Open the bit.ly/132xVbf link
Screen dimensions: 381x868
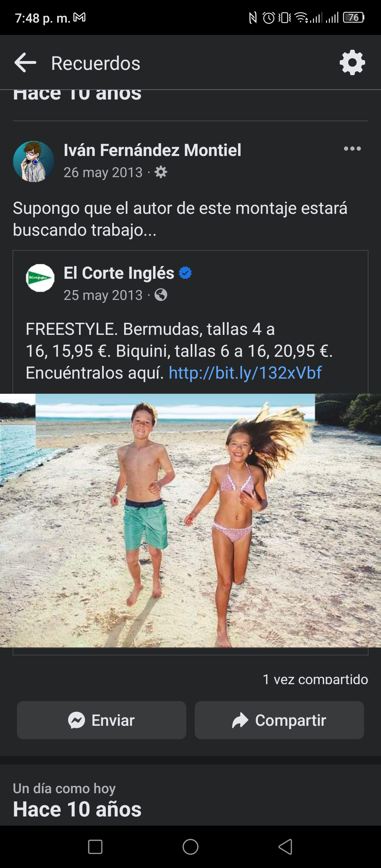coord(245,373)
